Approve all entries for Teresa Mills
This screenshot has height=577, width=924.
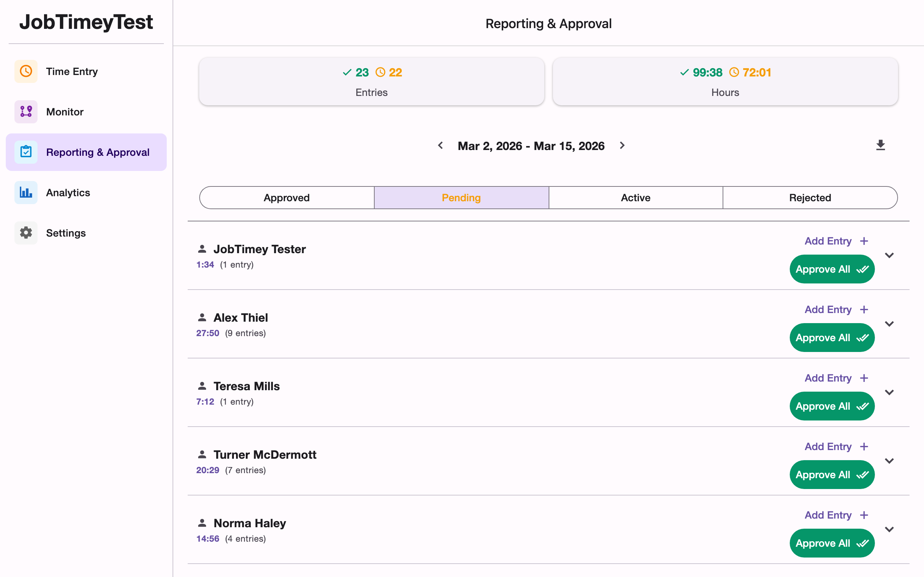[x=832, y=406]
